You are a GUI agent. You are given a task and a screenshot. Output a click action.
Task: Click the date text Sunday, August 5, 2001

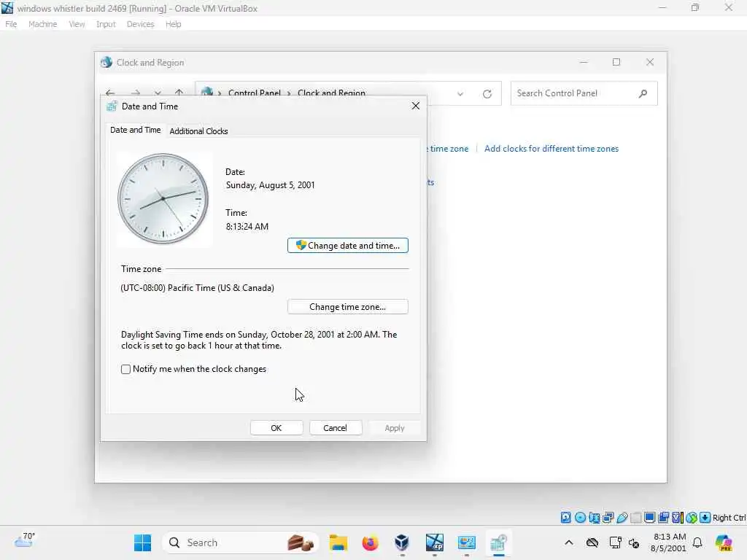(270, 185)
